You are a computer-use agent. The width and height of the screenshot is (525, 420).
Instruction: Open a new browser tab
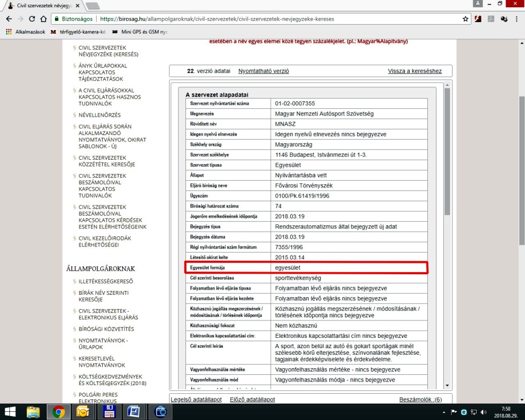point(92,6)
